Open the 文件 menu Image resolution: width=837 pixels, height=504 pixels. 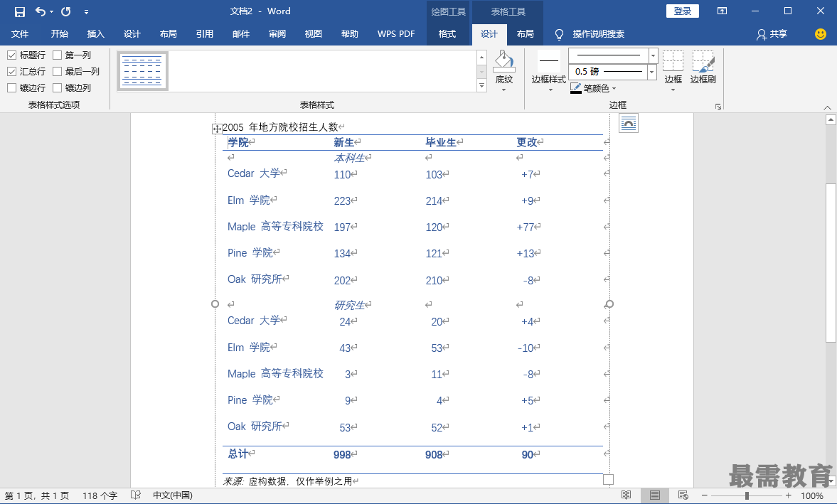tap(20, 34)
